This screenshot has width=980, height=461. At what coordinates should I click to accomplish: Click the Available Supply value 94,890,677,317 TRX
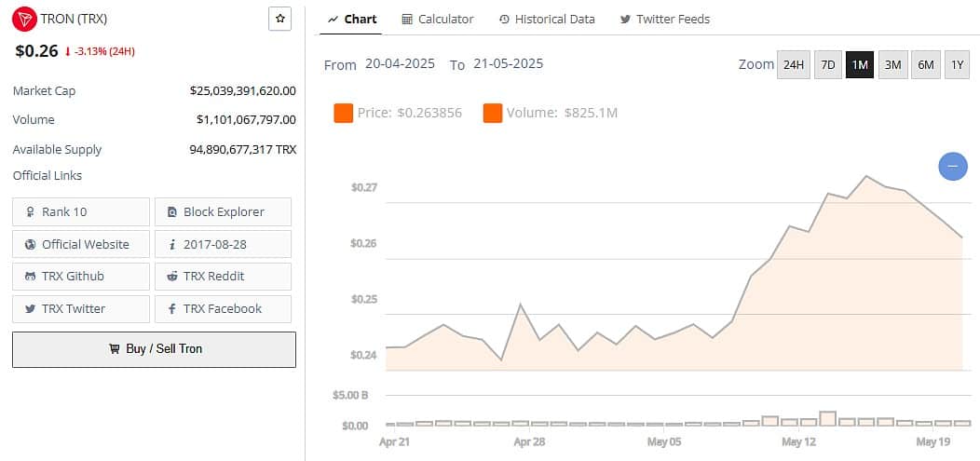tap(243, 149)
